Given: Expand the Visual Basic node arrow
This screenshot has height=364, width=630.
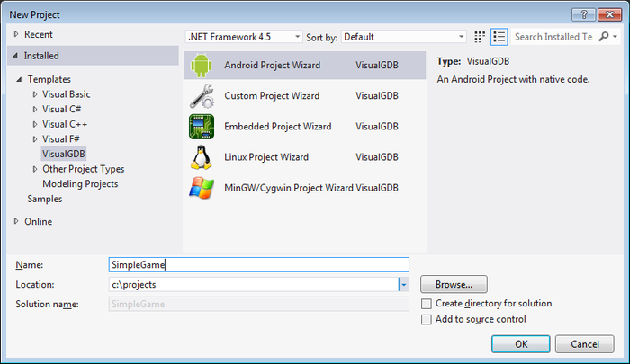Looking at the screenshot, I should (35, 94).
